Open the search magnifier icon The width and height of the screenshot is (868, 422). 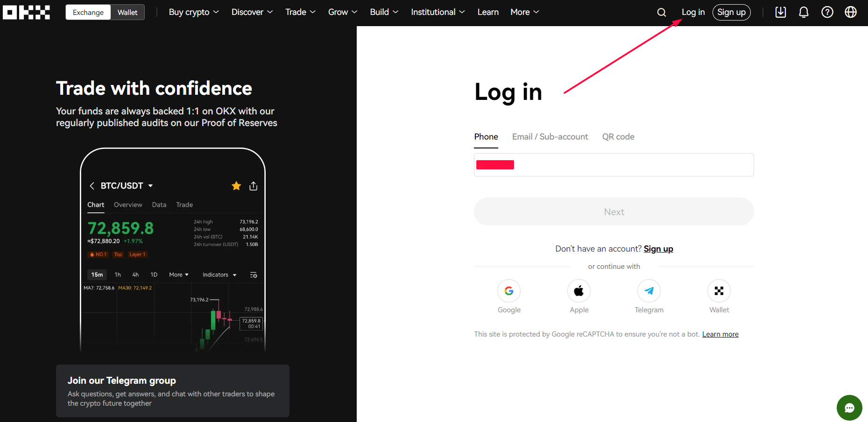coord(662,12)
